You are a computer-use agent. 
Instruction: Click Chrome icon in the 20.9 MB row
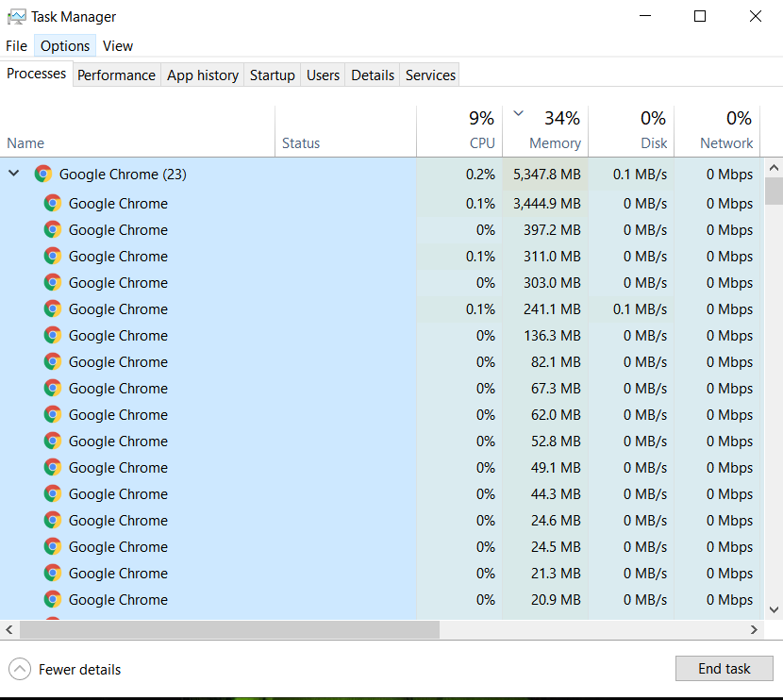(53, 599)
